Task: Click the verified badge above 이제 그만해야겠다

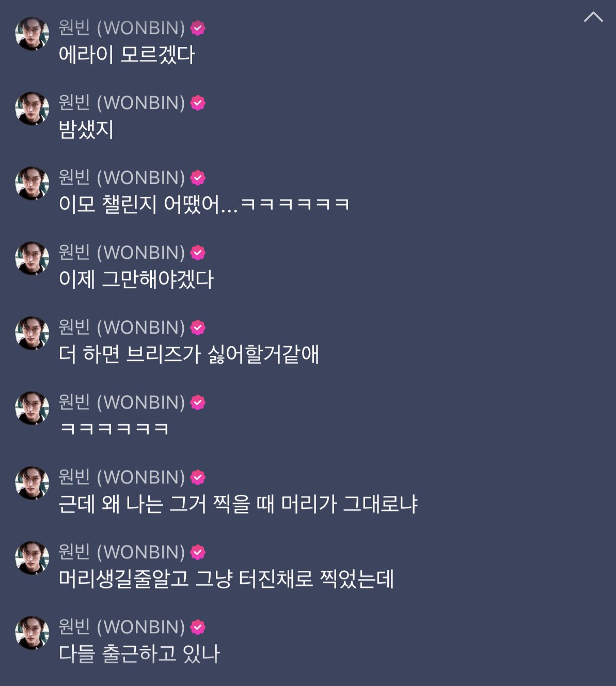Action: click(x=198, y=253)
